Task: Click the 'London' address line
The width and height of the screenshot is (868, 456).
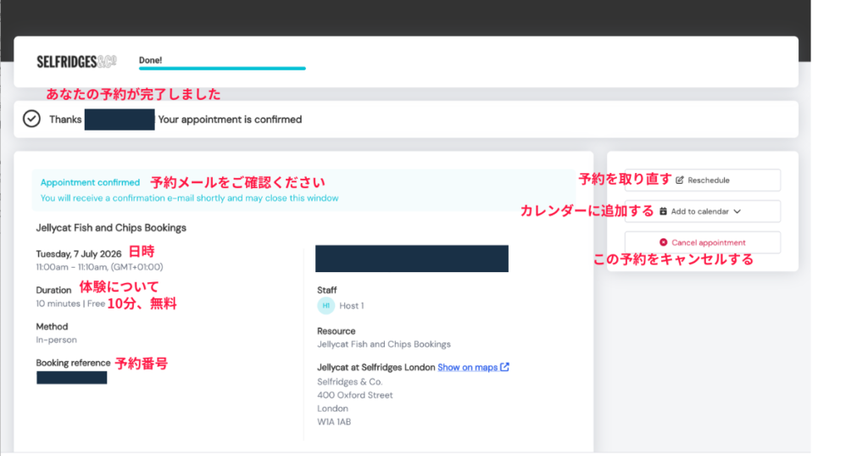Action: [x=332, y=409]
